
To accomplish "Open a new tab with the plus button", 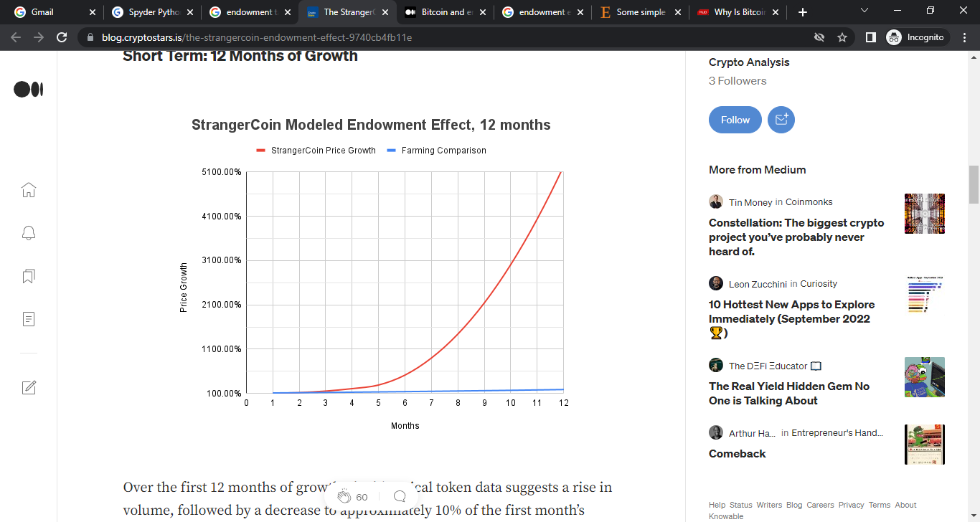I will point(802,12).
